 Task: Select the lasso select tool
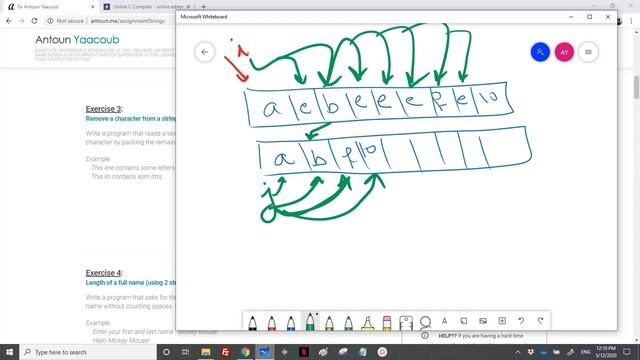pyautogui.click(x=425, y=322)
